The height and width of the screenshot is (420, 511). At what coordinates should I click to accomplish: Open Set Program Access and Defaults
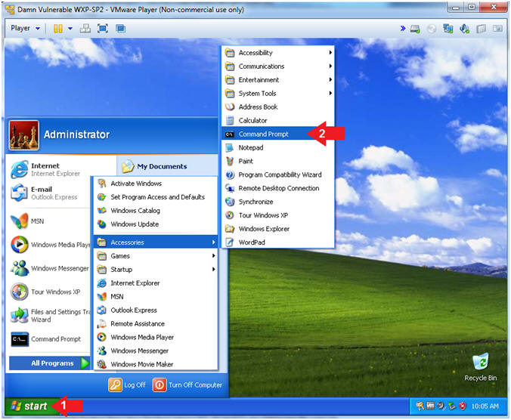click(156, 197)
